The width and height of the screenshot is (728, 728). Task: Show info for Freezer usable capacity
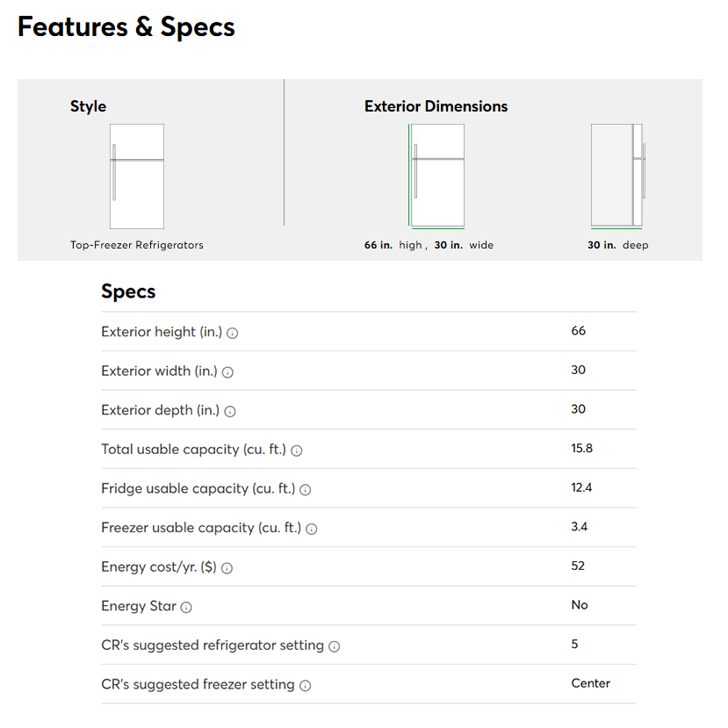tap(312, 529)
